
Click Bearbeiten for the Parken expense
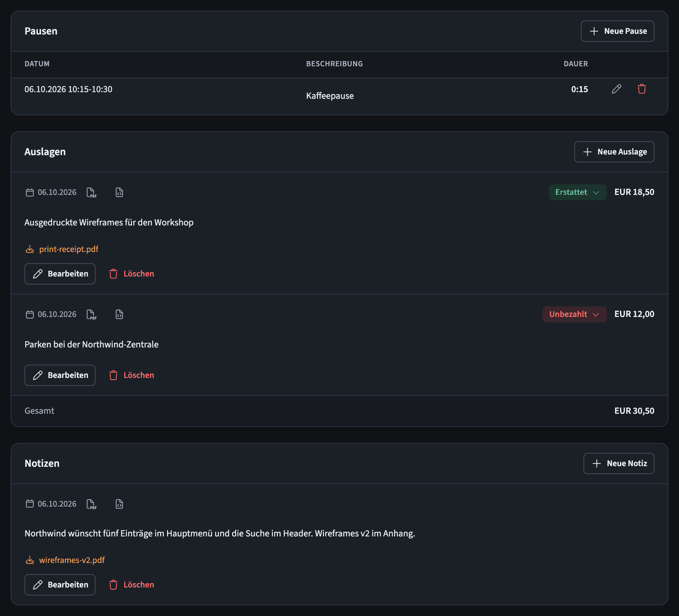60,375
